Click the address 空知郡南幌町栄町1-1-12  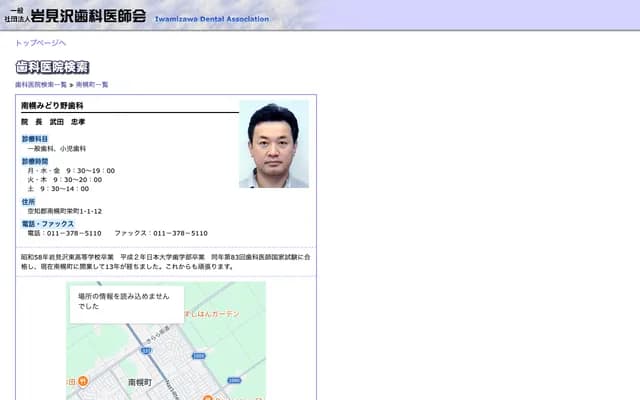click(x=64, y=211)
